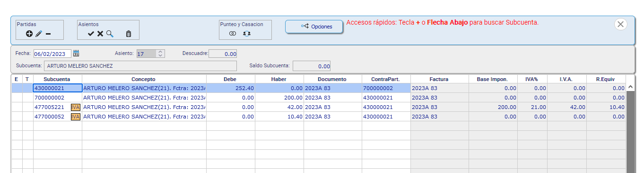644x173 pixels.
Task: Click the Documento cell in row 477005221
Action: pos(332,107)
